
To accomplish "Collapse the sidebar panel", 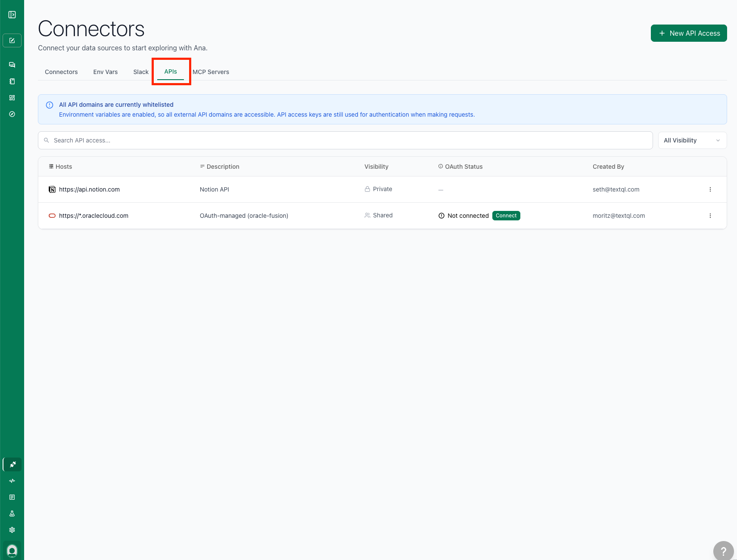I will pos(12,14).
